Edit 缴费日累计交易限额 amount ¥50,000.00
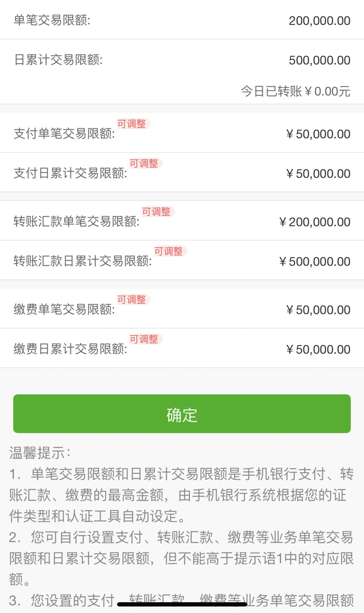Viewport: 364px width, 613px height. (x=318, y=350)
